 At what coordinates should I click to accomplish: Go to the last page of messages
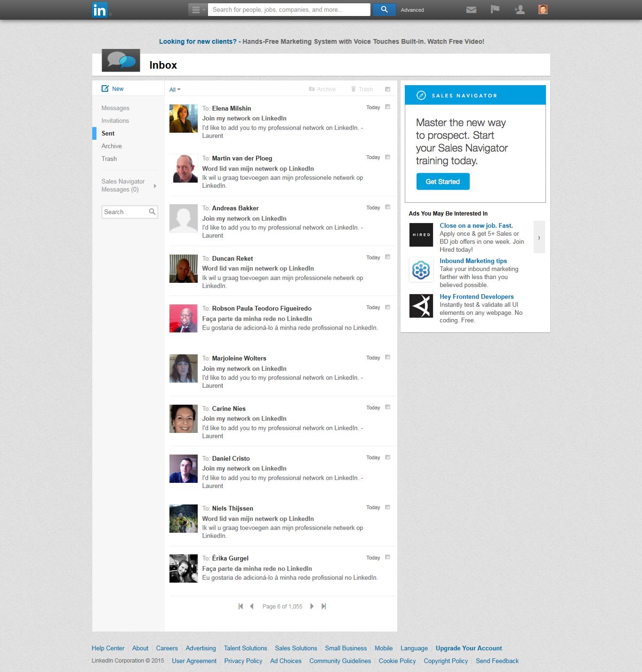click(323, 607)
